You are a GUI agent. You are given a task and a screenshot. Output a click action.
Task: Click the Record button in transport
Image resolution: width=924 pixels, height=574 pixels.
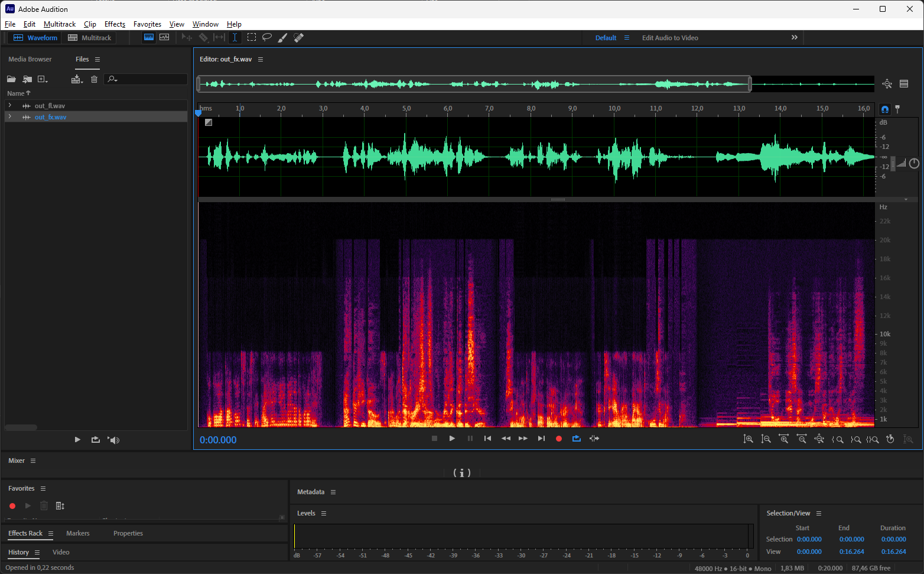[x=559, y=439]
